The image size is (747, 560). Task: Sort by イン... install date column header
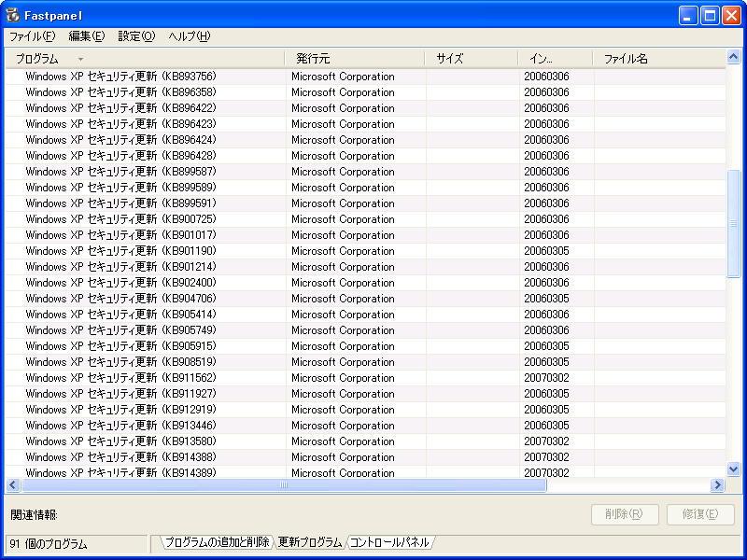[556, 59]
